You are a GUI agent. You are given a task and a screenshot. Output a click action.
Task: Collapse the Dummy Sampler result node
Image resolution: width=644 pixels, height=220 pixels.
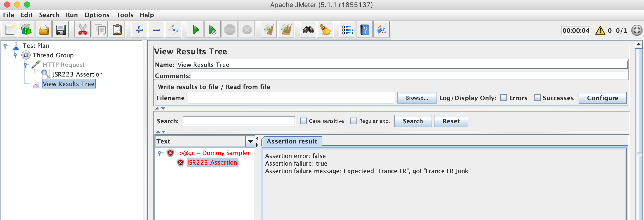tap(159, 153)
